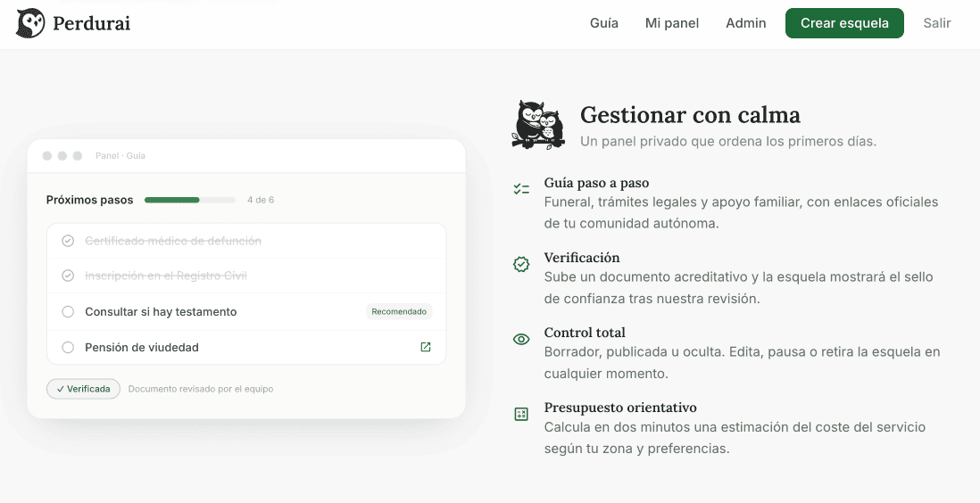This screenshot has width=980, height=503.
Task: Click the Próximos pasos progress bar
Action: click(190, 200)
